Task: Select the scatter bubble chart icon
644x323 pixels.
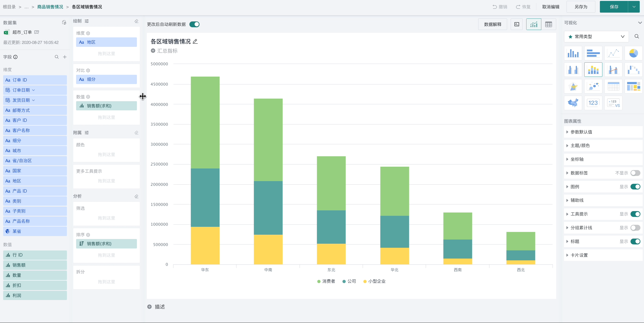Action: point(593,86)
